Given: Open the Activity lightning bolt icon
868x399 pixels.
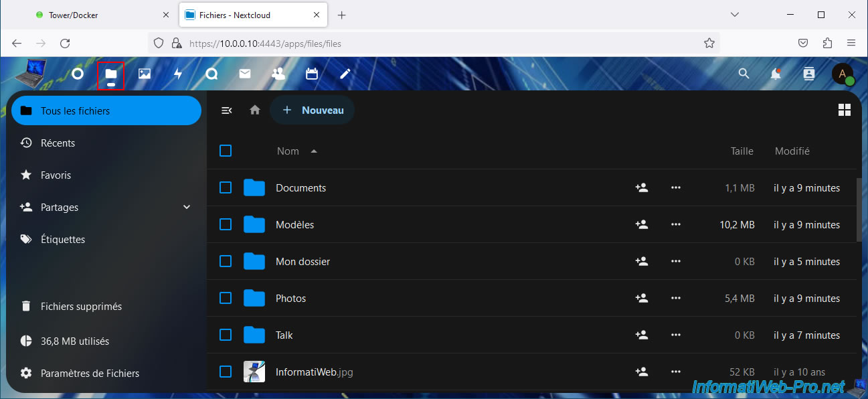Looking at the screenshot, I should [178, 74].
